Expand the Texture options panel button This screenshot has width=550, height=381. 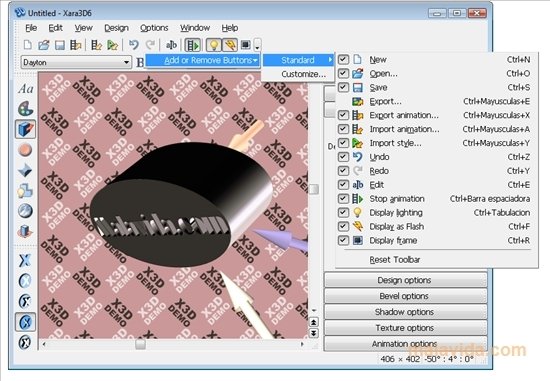click(405, 328)
